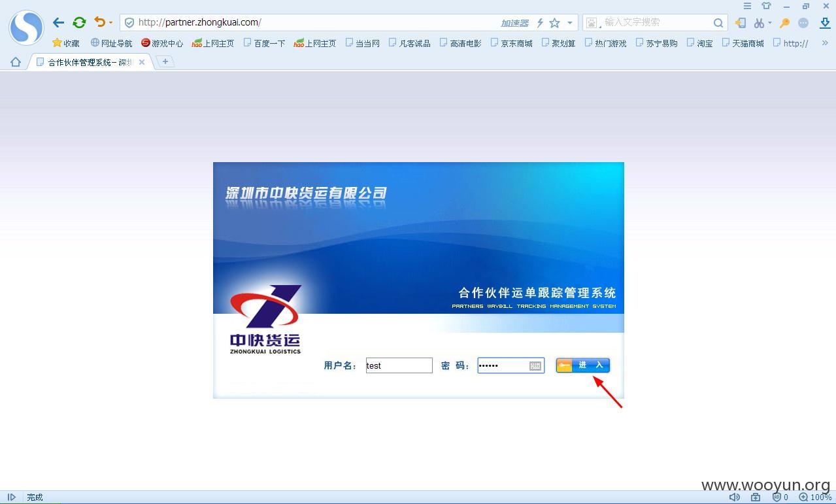Image resolution: width=836 pixels, height=504 pixels.
Task: Click the 中快货运 logo
Action: [265, 320]
